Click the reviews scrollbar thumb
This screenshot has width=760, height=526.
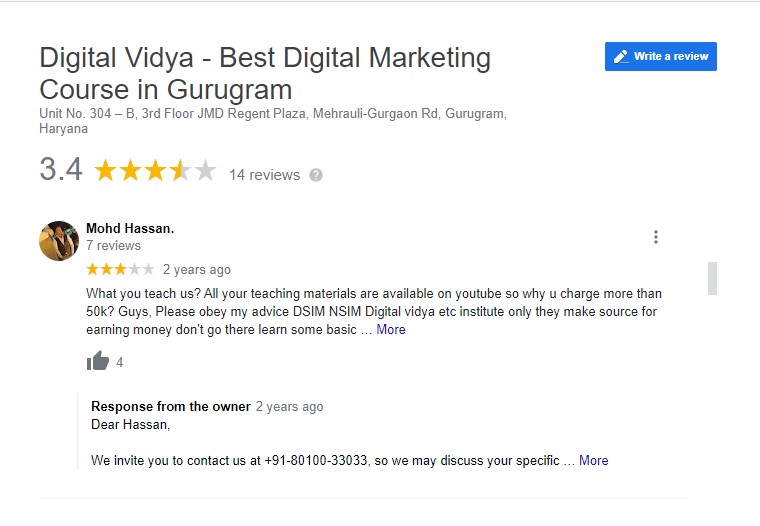click(712, 278)
